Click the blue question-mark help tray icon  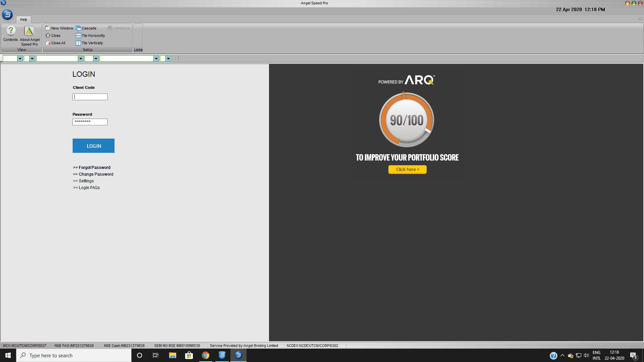pos(553,356)
